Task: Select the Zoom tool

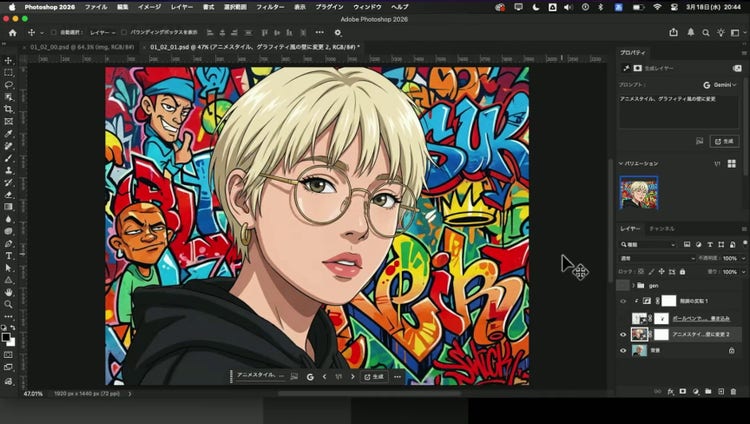Action: click(x=8, y=304)
